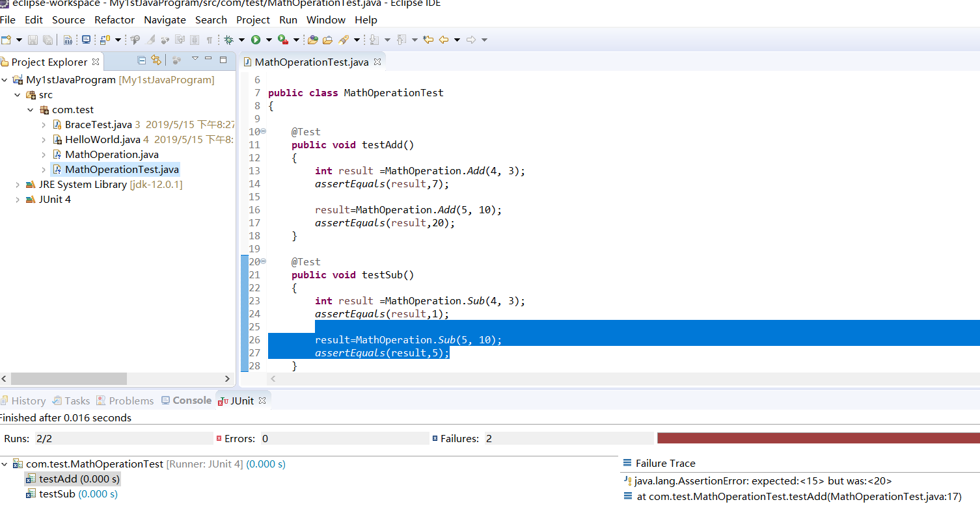Screen dimensions: 980x513
Task: Open the console monitor toolbar icon
Action: pyautogui.click(x=86, y=40)
